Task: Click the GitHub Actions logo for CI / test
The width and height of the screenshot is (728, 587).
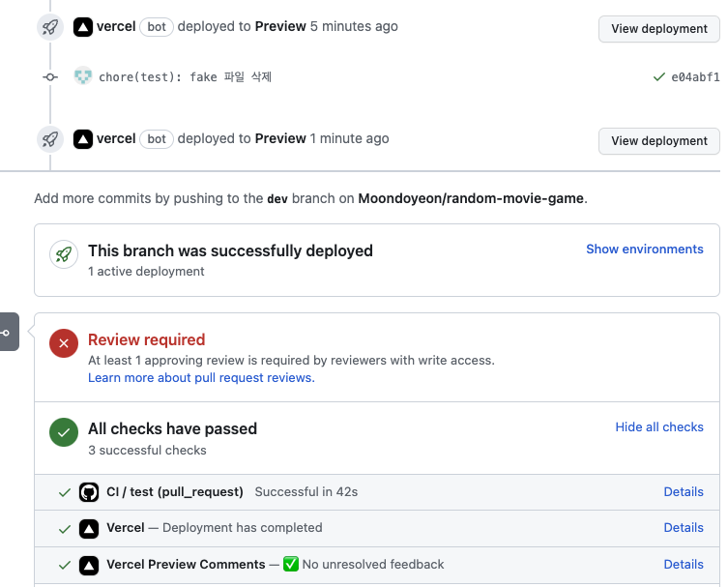Action: (x=89, y=492)
